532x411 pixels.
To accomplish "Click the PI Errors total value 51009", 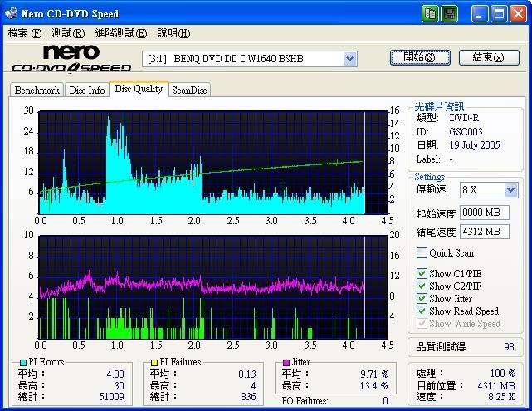I will coord(111,396).
